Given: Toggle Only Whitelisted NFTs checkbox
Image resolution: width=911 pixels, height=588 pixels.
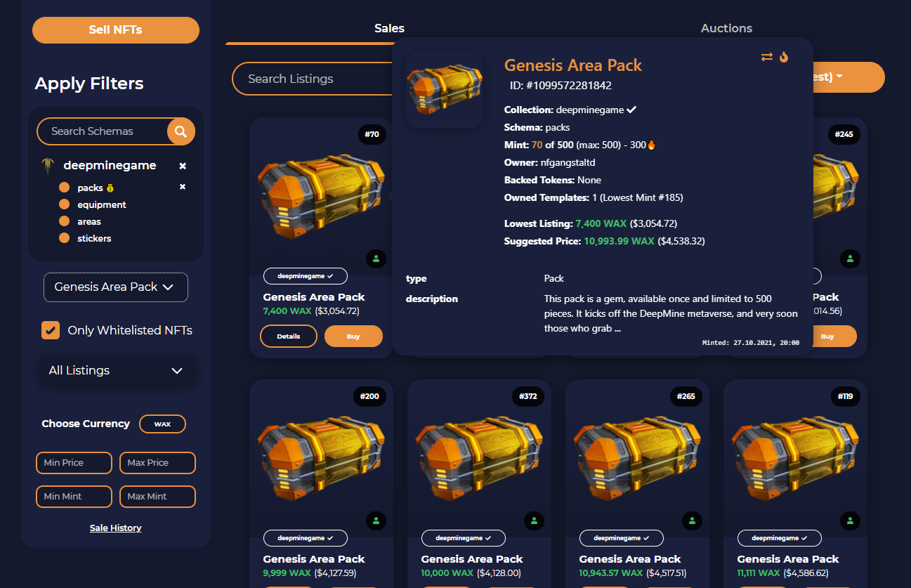Looking at the screenshot, I should pyautogui.click(x=51, y=330).
